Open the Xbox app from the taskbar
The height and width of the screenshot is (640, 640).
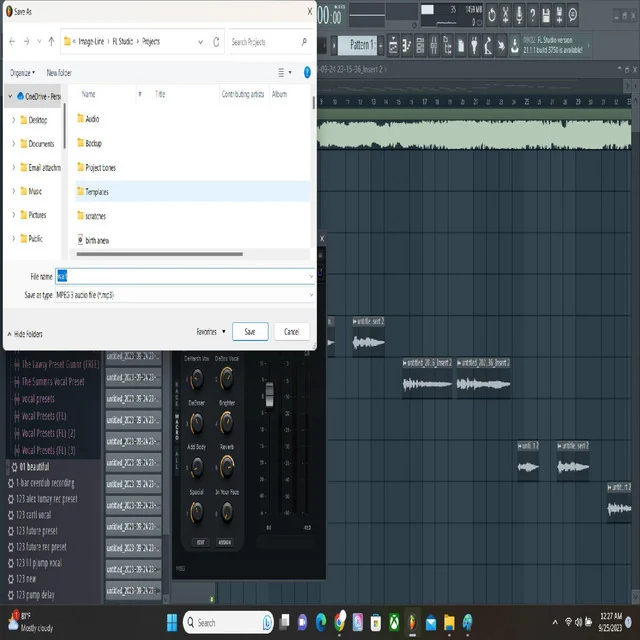[394, 622]
